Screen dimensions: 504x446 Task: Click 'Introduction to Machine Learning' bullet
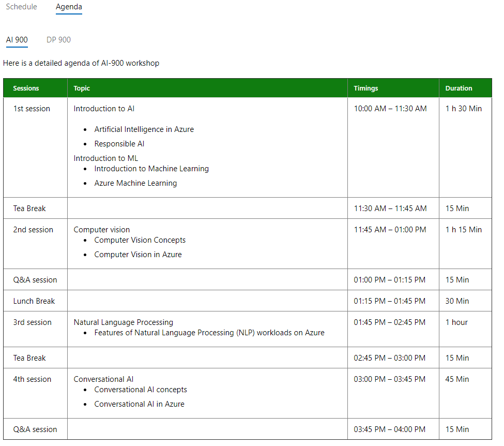151,169
